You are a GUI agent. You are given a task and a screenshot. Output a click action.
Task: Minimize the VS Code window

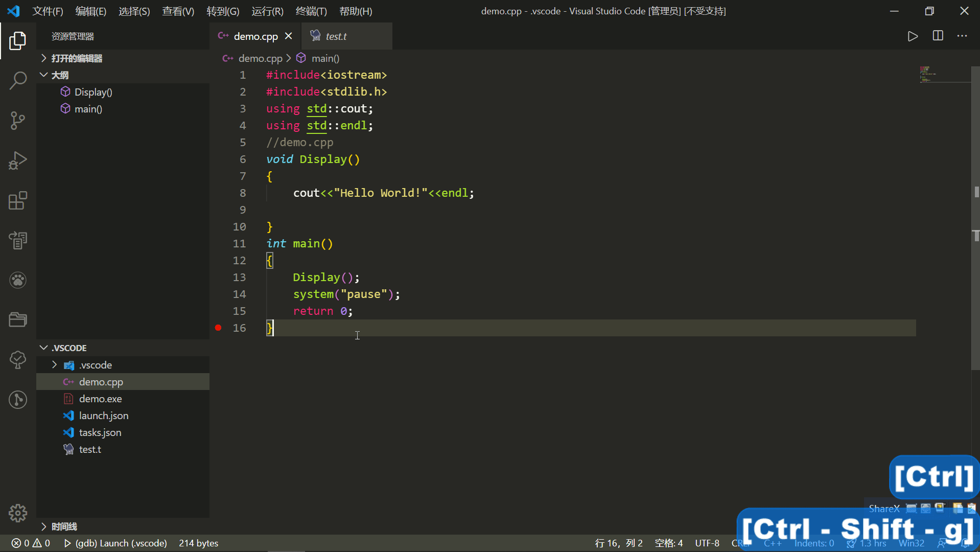pyautogui.click(x=894, y=11)
